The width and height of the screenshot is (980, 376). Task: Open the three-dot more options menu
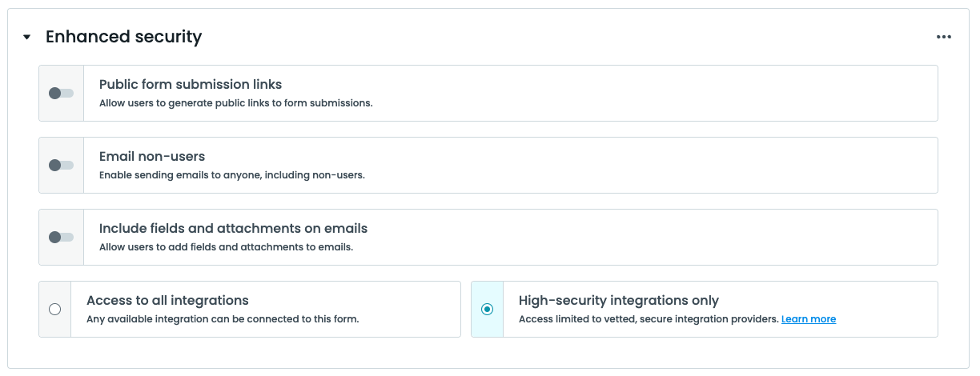[x=944, y=37]
